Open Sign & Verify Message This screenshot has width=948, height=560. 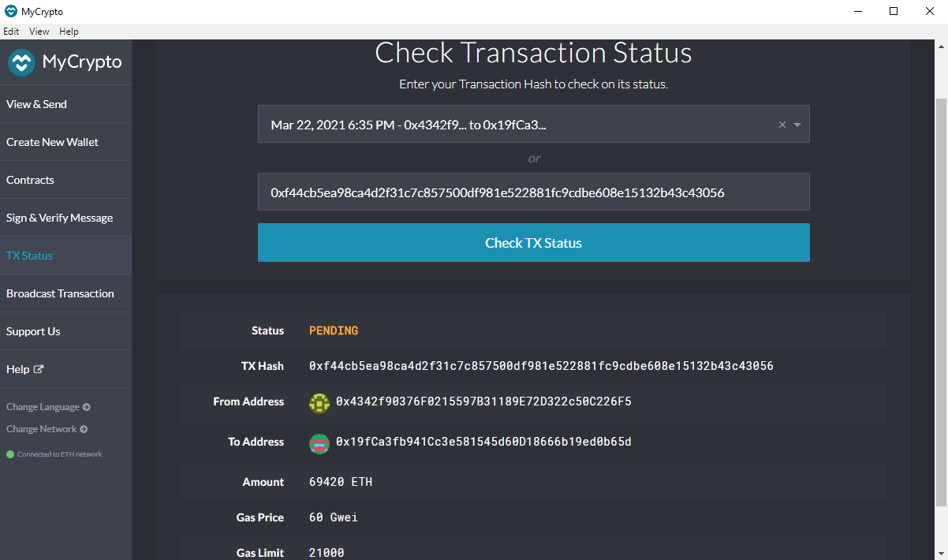point(65,218)
